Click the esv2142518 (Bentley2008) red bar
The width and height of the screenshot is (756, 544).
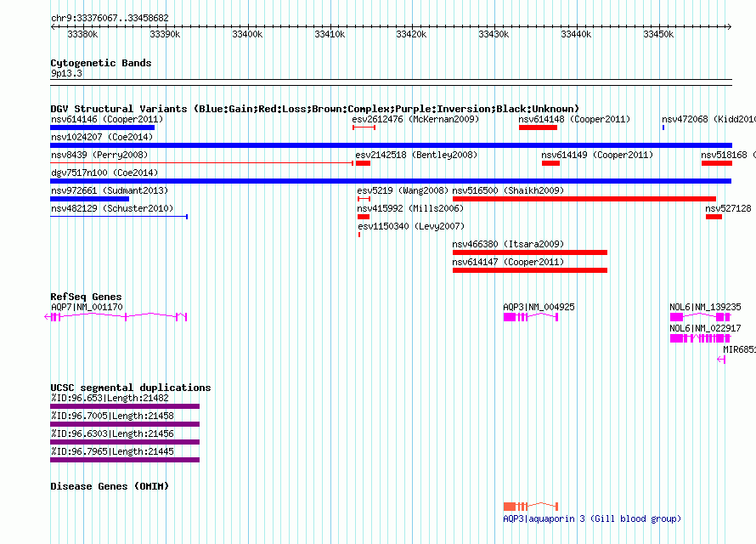pos(363,163)
